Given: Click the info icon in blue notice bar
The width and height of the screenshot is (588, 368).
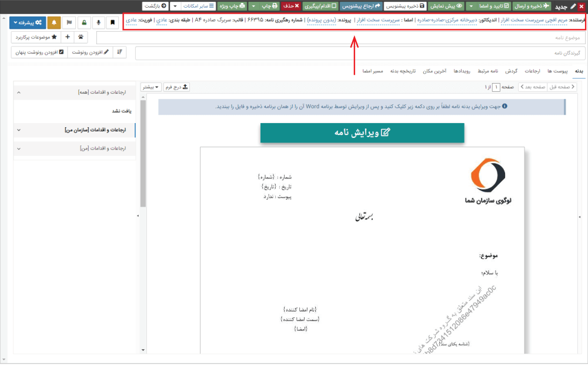Looking at the screenshot, I should [x=505, y=106].
